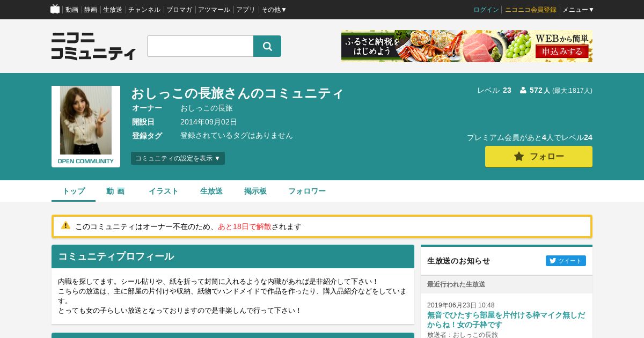Click 登録されているタグはありません text
Viewport: 644px width, 338px height.
(x=237, y=136)
